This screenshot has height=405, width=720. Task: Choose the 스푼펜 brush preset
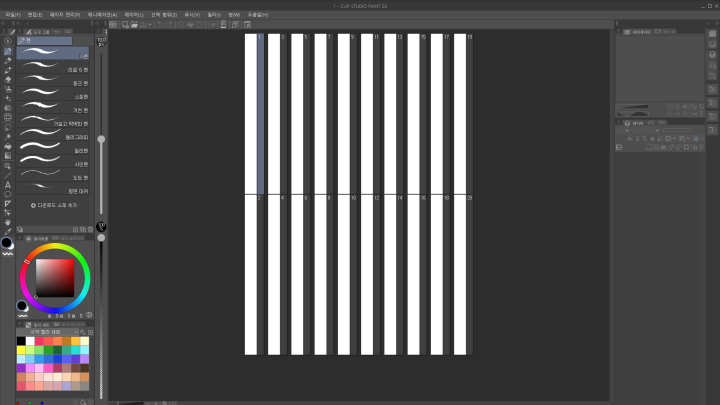click(x=56, y=96)
